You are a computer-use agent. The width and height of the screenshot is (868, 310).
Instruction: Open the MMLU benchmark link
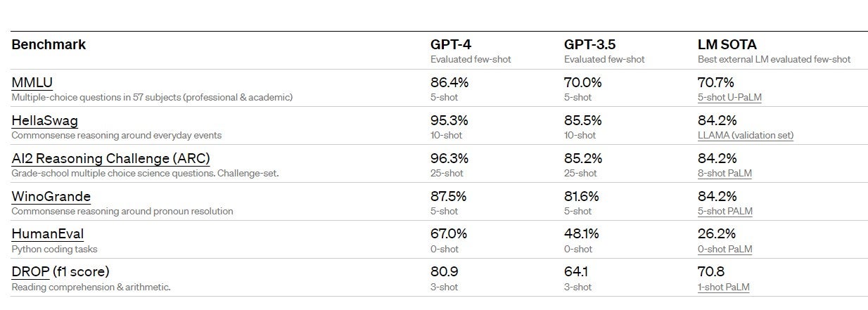point(32,83)
